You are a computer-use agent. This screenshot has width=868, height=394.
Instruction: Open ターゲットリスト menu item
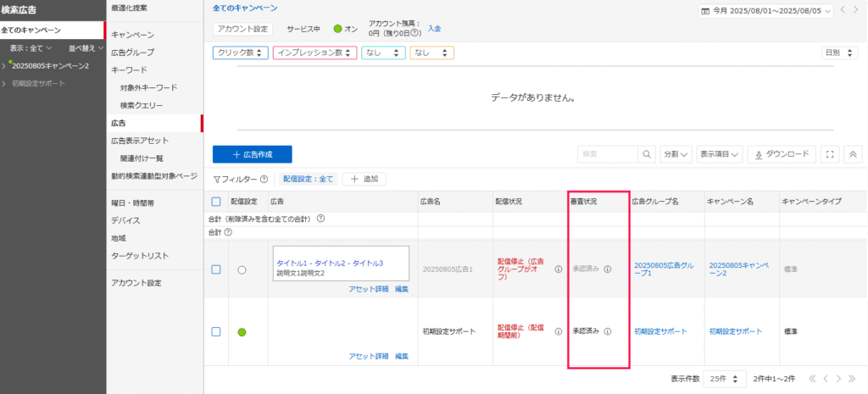tap(140, 256)
